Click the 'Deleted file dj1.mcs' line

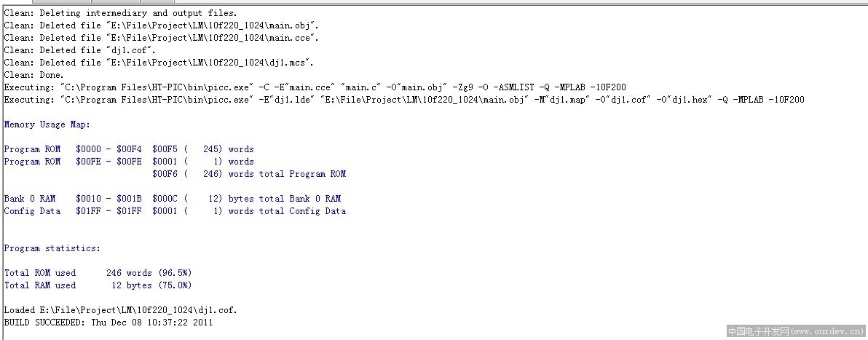(159, 63)
